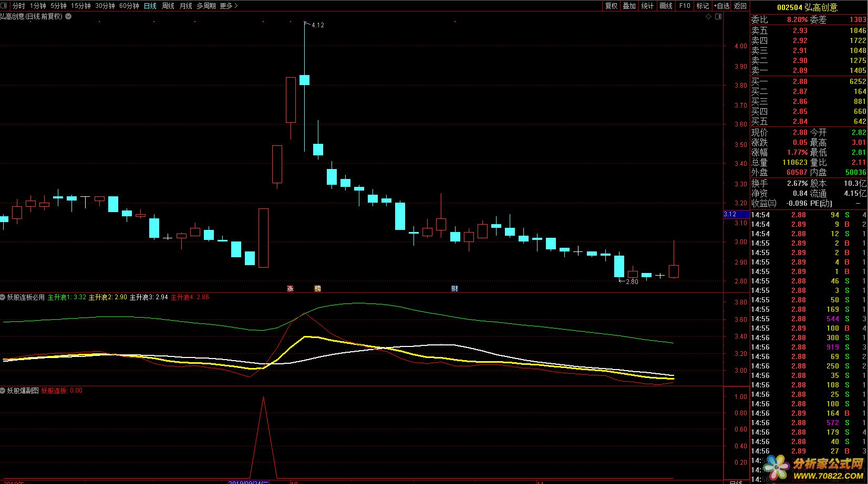Screen dimensions: 868x484
Task: Click the red 涨 event marker
Action: 290,288
